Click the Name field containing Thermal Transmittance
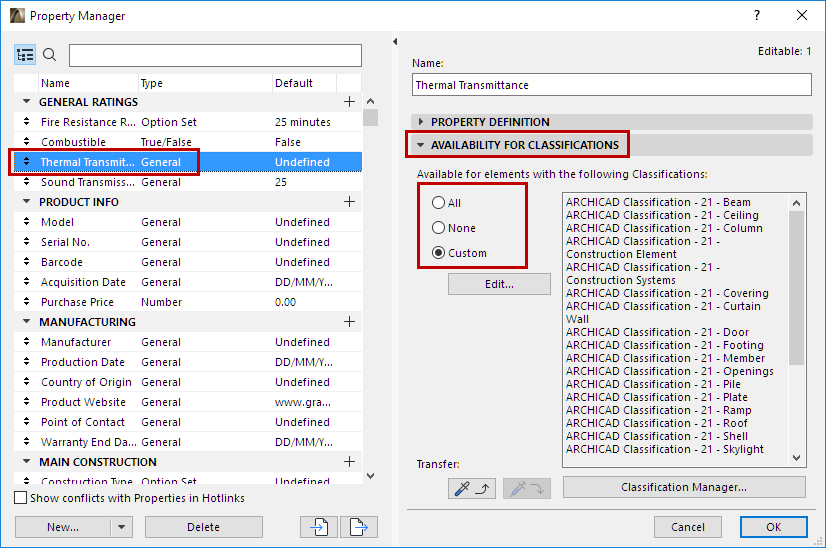This screenshot has width=826, height=548. point(612,85)
